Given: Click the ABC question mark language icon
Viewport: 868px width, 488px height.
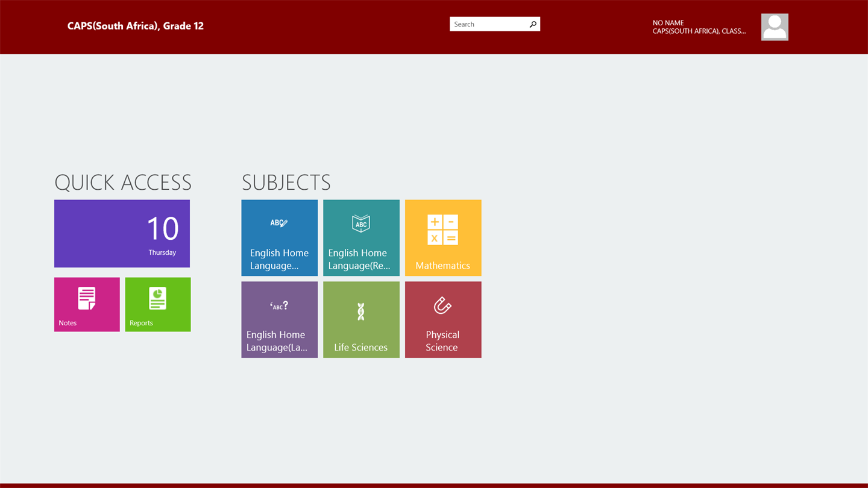Looking at the screenshot, I should [x=279, y=305].
